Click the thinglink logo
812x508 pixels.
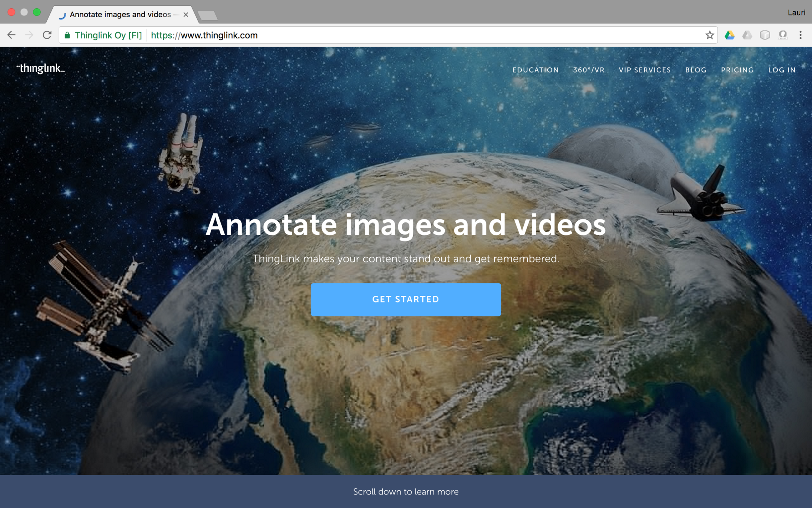tap(41, 68)
